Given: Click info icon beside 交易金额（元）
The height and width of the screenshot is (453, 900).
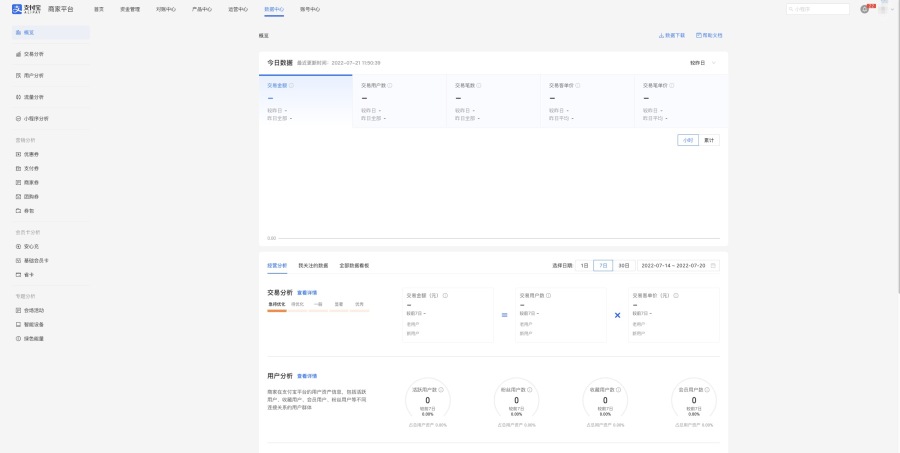Looking at the screenshot, I should pos(445,296).
